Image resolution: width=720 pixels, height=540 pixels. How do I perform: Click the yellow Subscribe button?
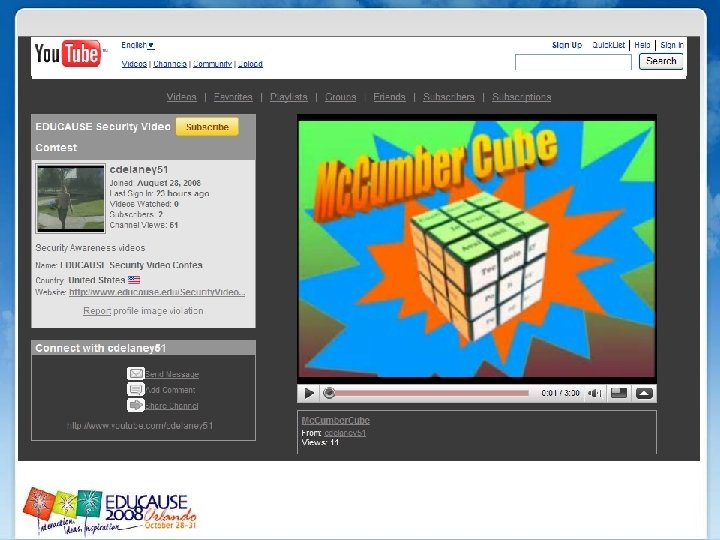[207, 127]
